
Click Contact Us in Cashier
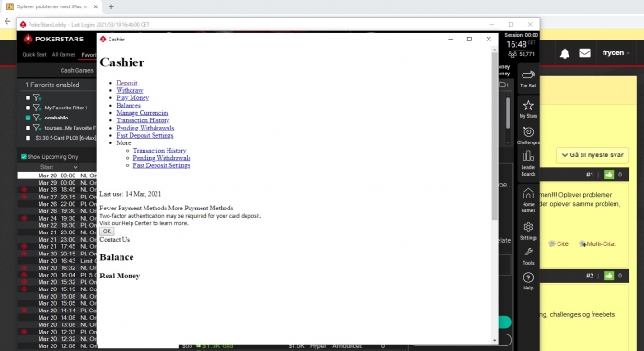pyautogui.click(x=115, y=240)
